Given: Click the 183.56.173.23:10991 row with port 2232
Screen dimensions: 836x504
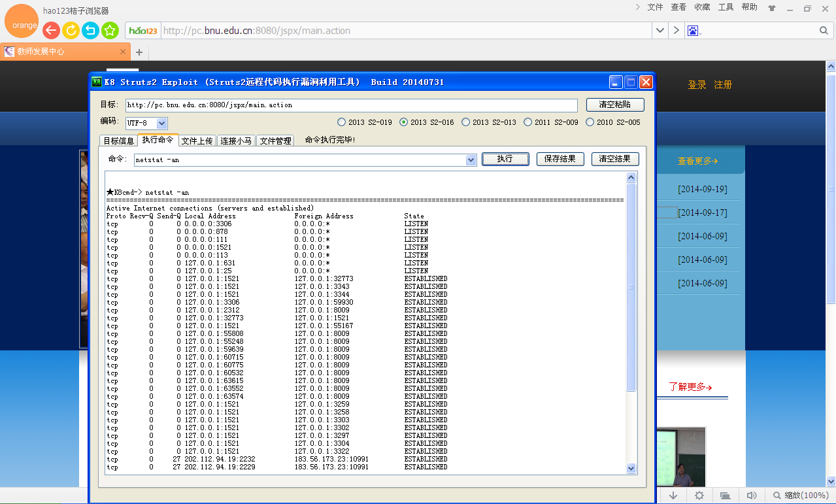Looking at the screenshot, I should (277, 459).
